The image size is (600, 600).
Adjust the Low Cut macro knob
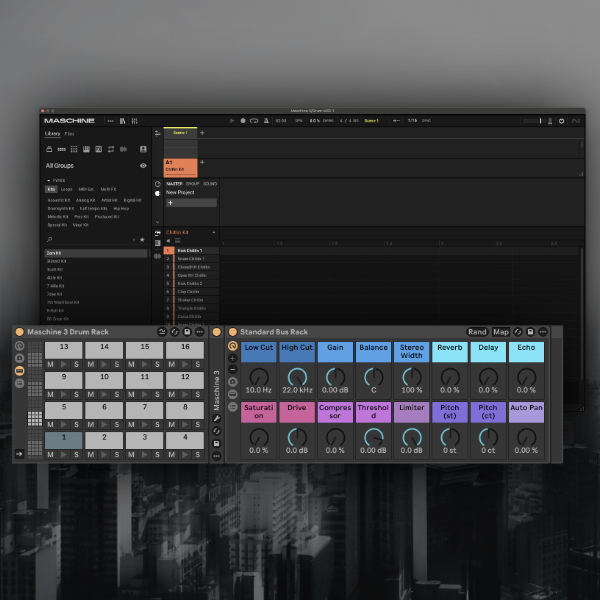coord(259,377)
